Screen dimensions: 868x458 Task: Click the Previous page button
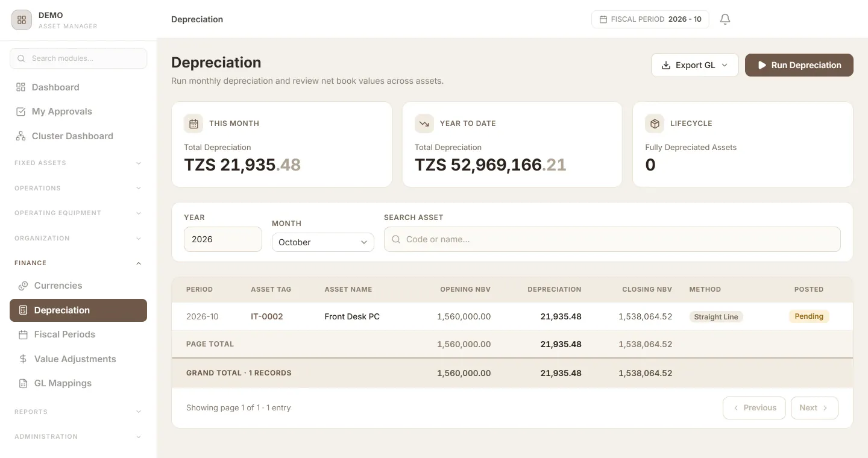tap(754, 408)
